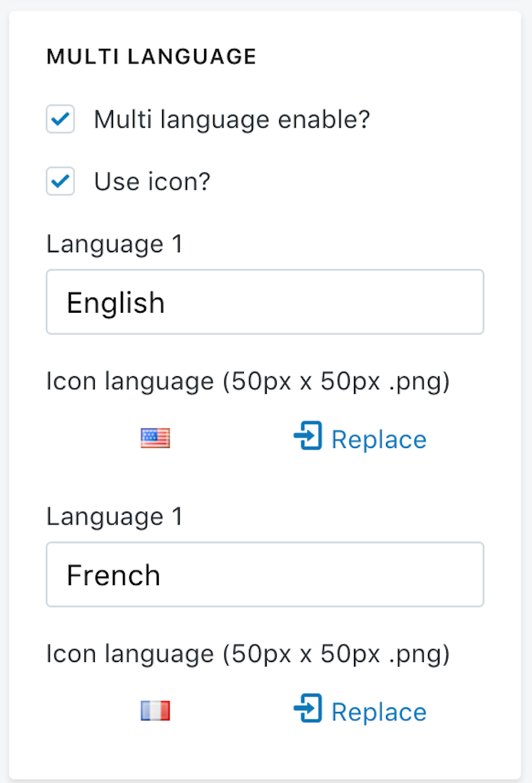Screen dimensions: 532x783
Task: Click the Language 1 label above English
Action: pos(115,245)
